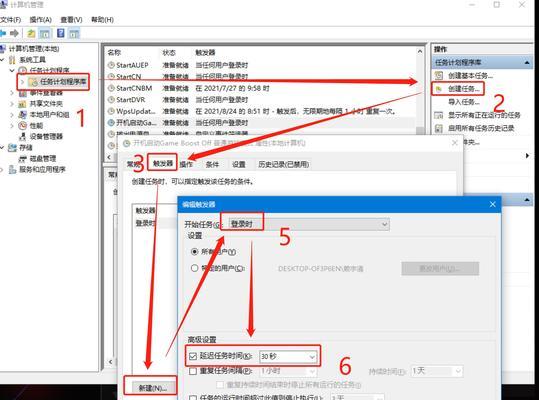This screenshot has height=400, width=539.
Task: Click the 更改用户 button
Action: (440, 268)
